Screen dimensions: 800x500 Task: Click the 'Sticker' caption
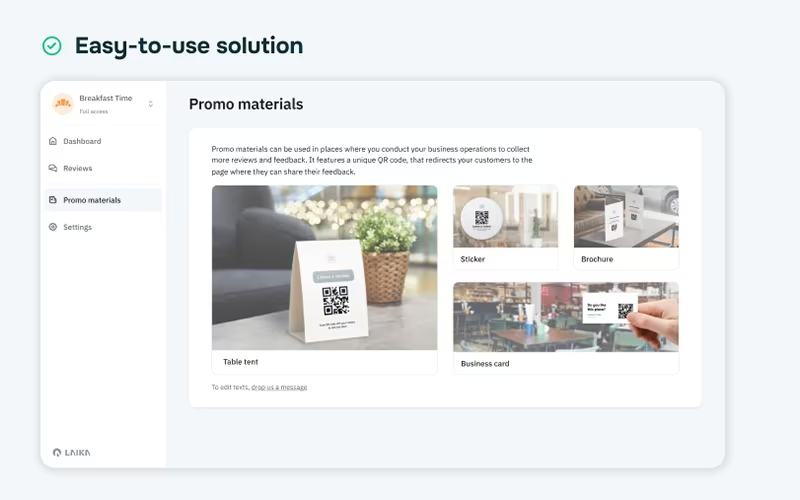(472, 259)
